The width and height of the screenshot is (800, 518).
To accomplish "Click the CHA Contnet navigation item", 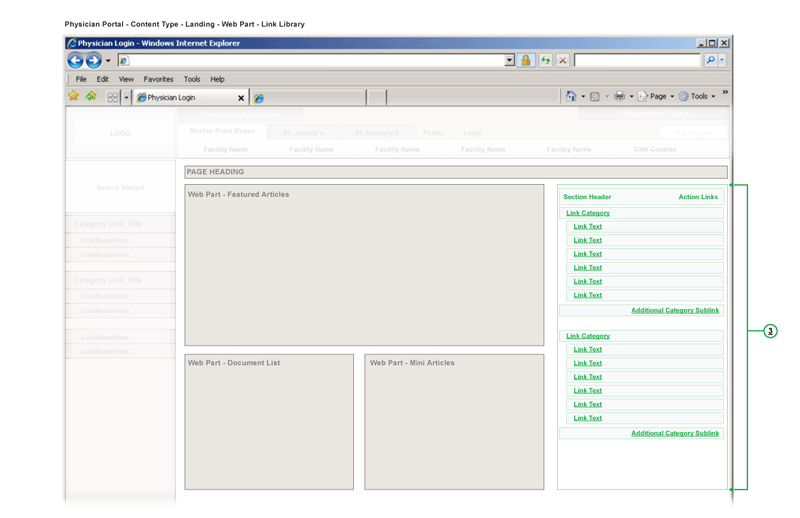I will coord(655,150).
